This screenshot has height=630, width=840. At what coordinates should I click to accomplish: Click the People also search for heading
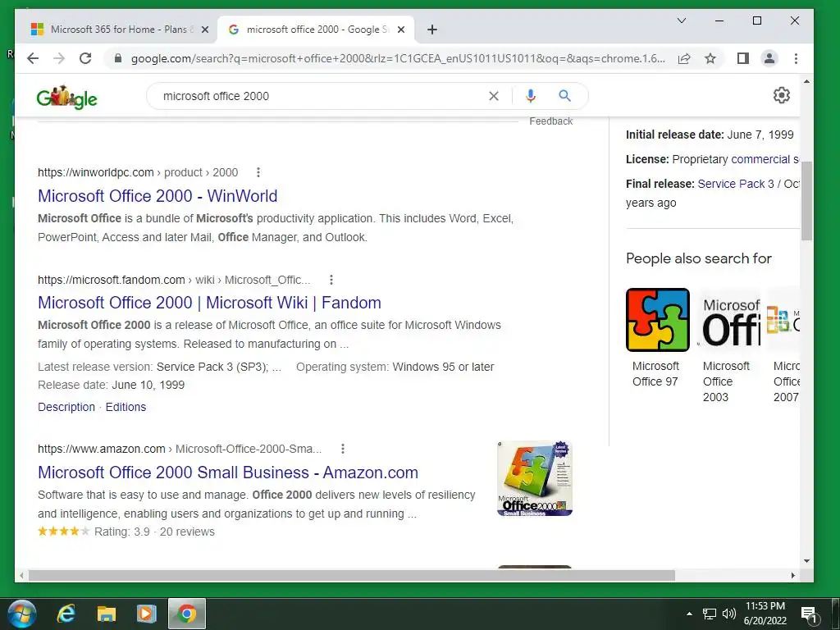699,258
